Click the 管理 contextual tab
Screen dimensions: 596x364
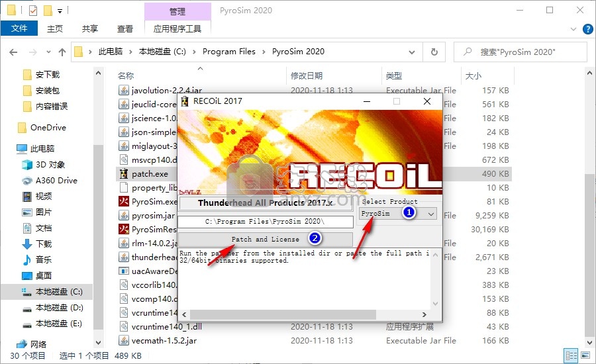[177, 11]
